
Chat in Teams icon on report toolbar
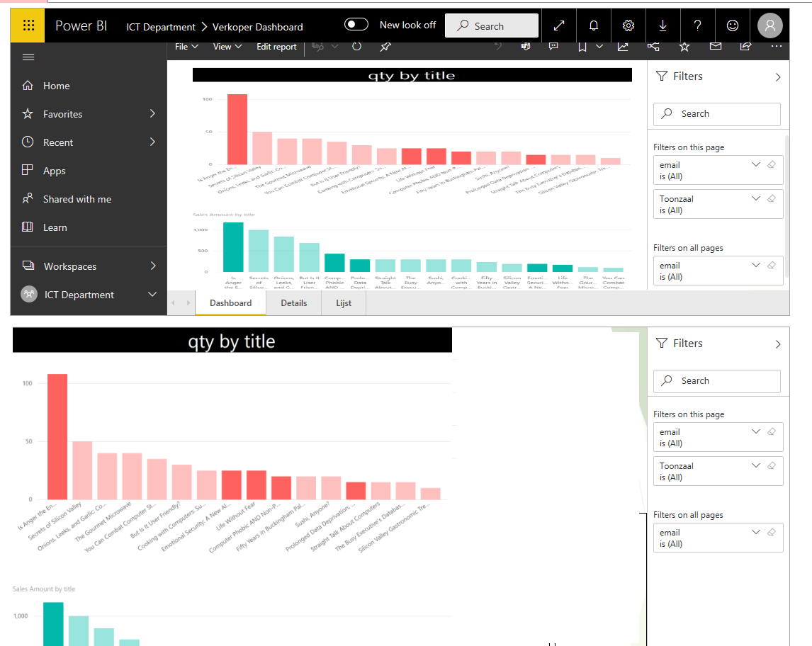click(526, 47)
